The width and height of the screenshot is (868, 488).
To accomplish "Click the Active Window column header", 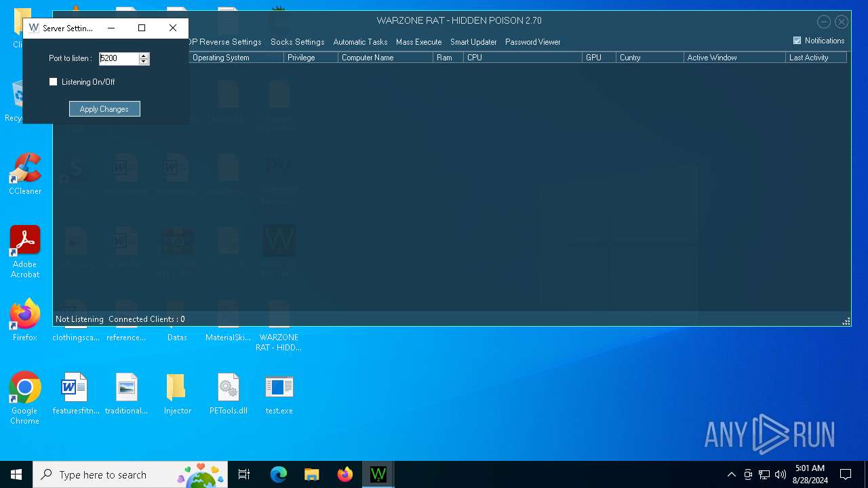I will 734,58.
